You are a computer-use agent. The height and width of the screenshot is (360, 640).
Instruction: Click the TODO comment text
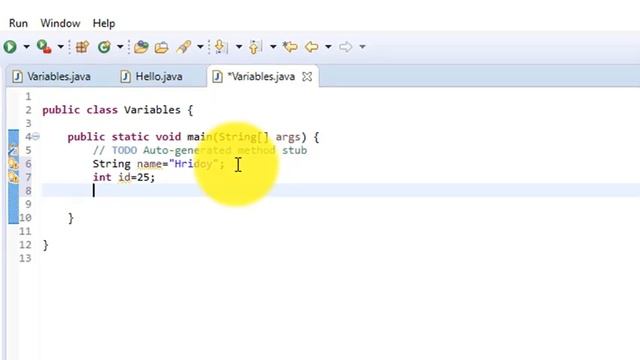(200, 151)
